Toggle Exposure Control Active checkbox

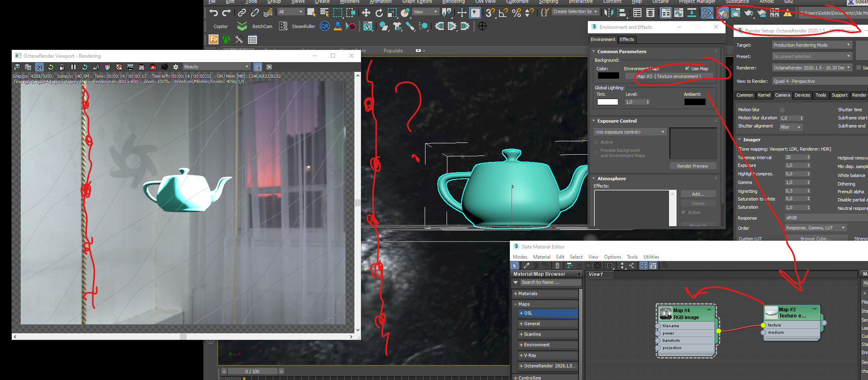click(596, 142)
